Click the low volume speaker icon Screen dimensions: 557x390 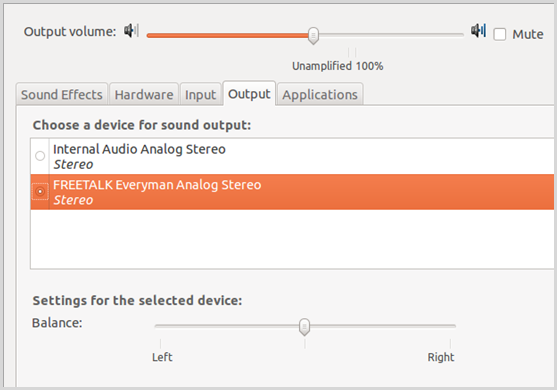coord(131,31)
